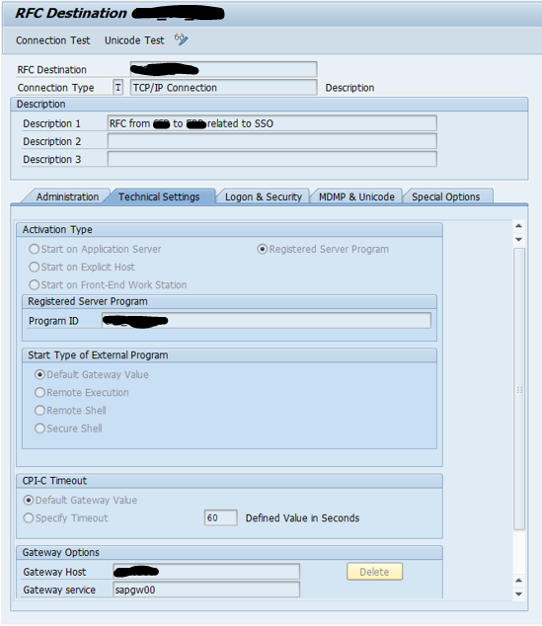Select Start on Application Server radio
The width and height of the screenshot is (542, 626).
coord(34,249)
